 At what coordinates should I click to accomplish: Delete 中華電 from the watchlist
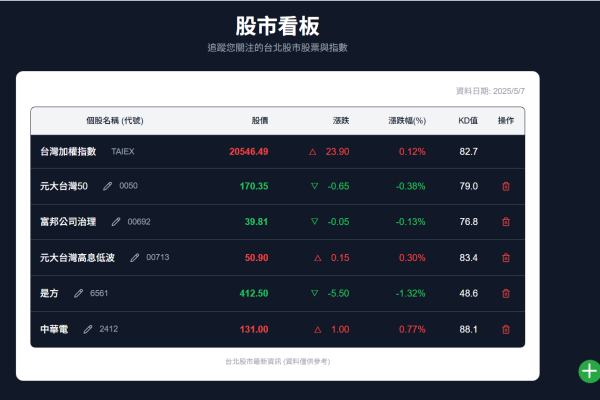click(505, 330)
